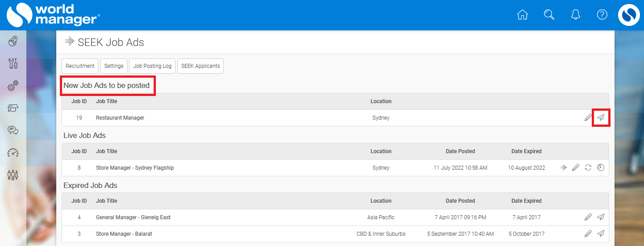
Task: Open the Home icon in header
Action: 522,15
